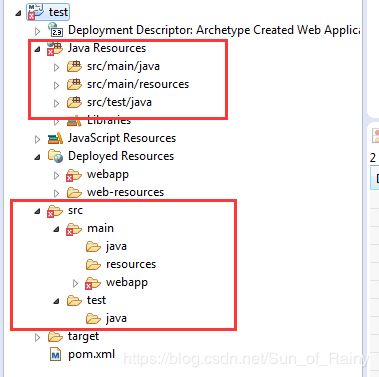The image size is (379, 377).
Task: Click the test Maven project icon
Action: 36,12
